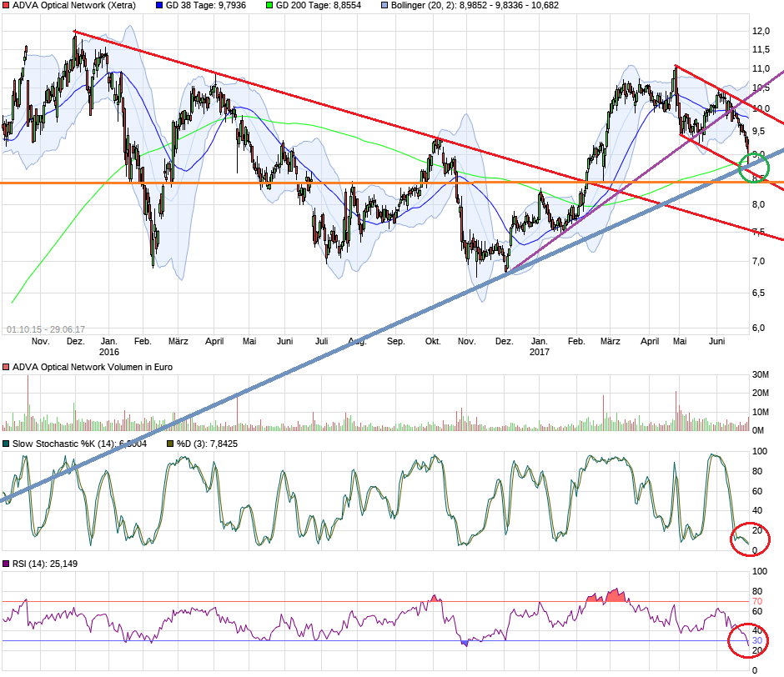Image resolution: width=784 pixels, height=677 pixels.
Task: Click the '11,5' price axis value
Action: (x=761, y=49)
